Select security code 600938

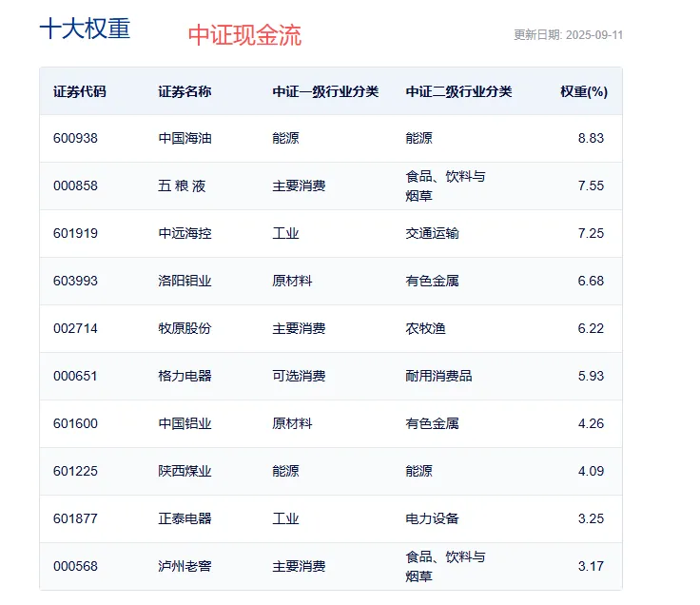tap(75, 138)
